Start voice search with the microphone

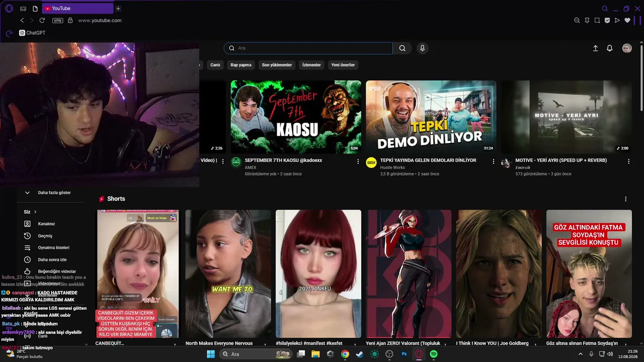(422, 48)
